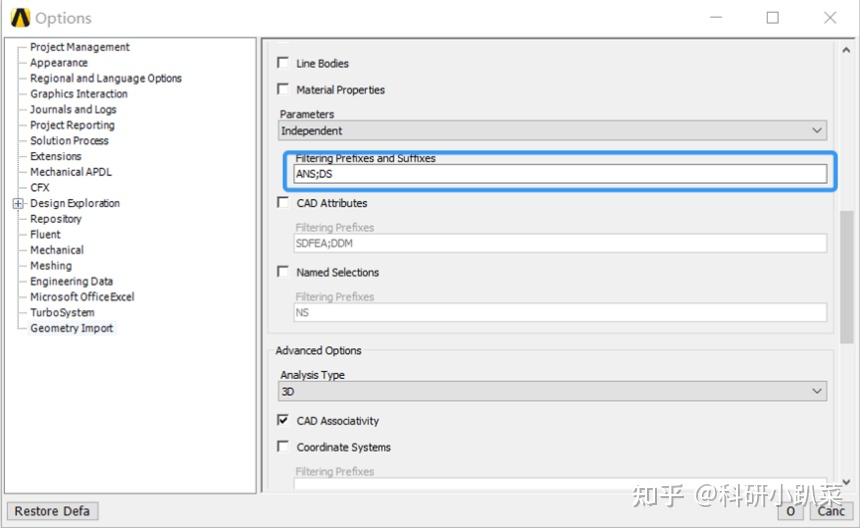Open the Analysis Type dropdown showing 3D

[552, 392]
